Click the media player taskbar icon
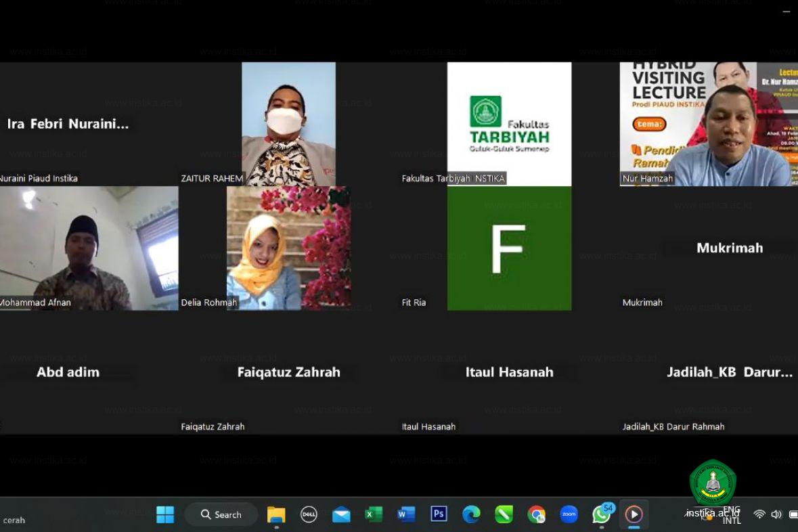The width and height of the screenshot is (798, 532). tap(634, 514)
